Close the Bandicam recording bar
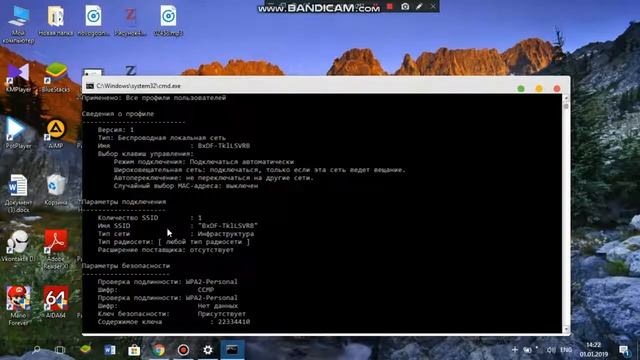 point(433,6)
